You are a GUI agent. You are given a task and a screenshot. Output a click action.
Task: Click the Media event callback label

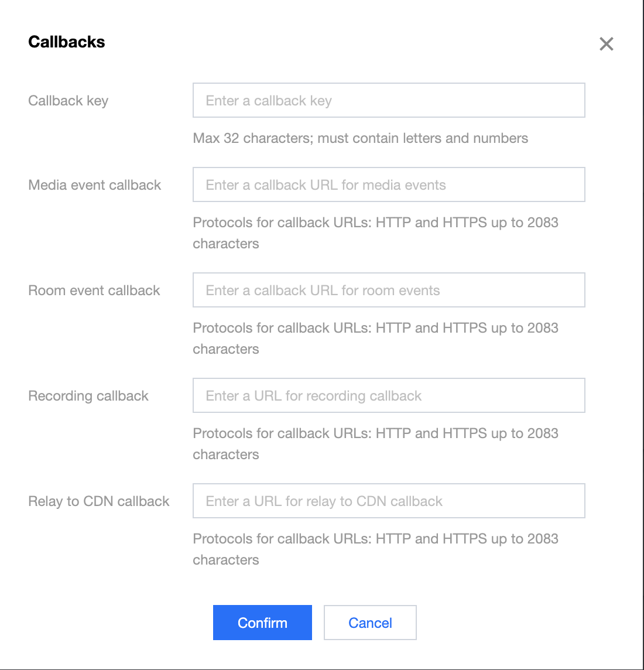95,185
